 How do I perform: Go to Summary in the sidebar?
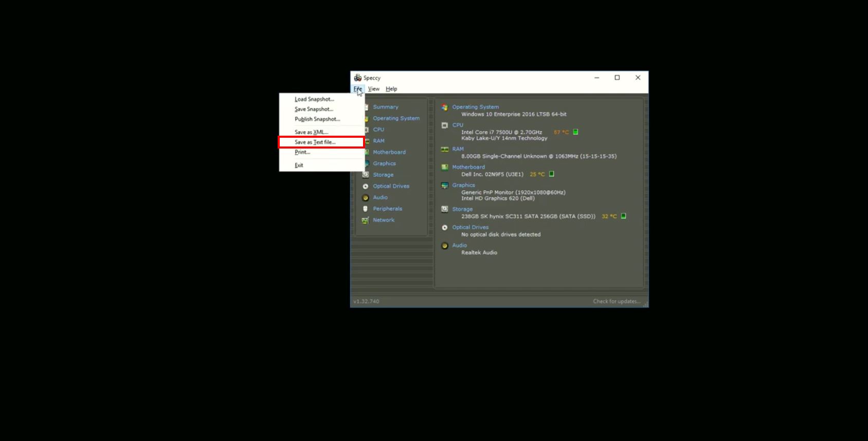(386, 107)
